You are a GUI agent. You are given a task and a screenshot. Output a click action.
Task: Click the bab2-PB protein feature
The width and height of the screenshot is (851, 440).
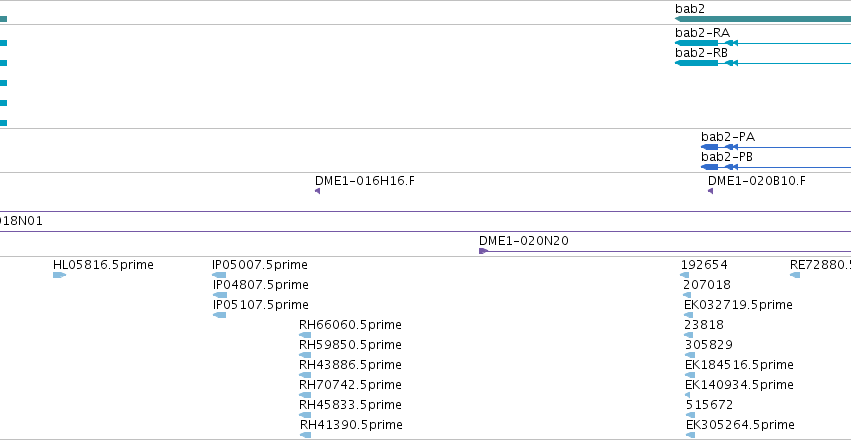point(776,167)
